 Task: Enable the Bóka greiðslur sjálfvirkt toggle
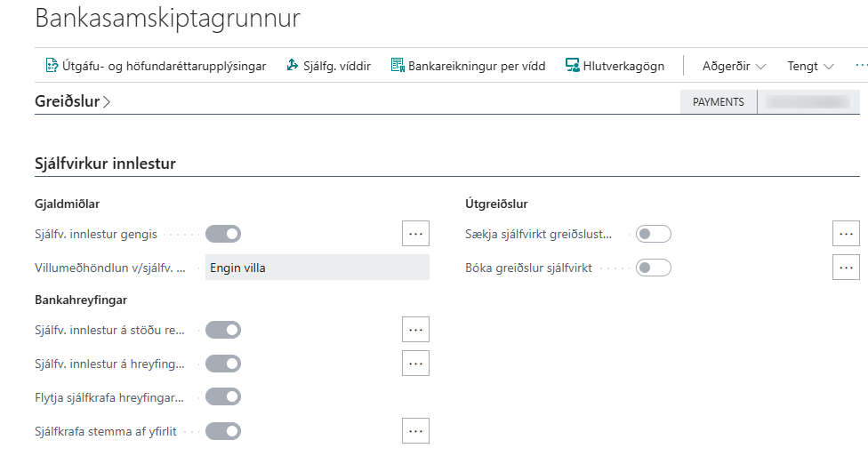tap(654, 267)
